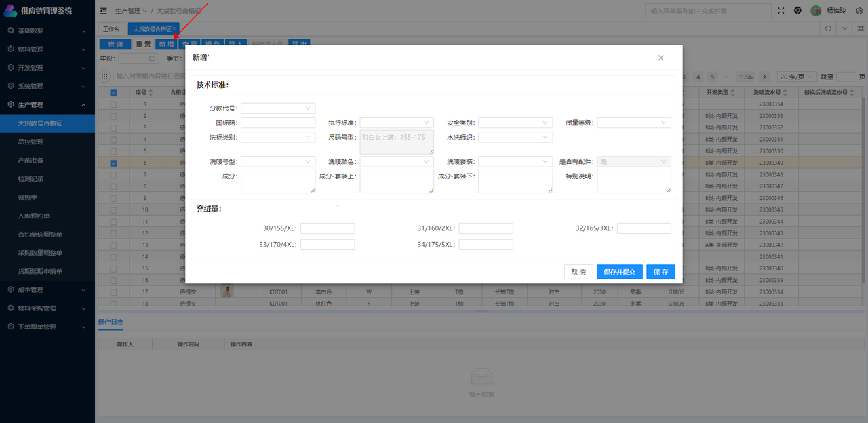Close the 新增 dialog with the X
Viewport: 868px width, 423px height.
coord(660,58)
